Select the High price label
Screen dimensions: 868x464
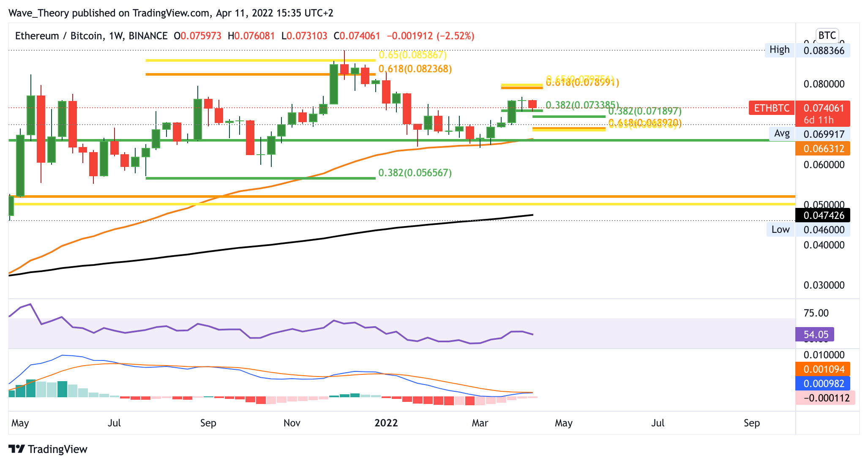point(779,50)
